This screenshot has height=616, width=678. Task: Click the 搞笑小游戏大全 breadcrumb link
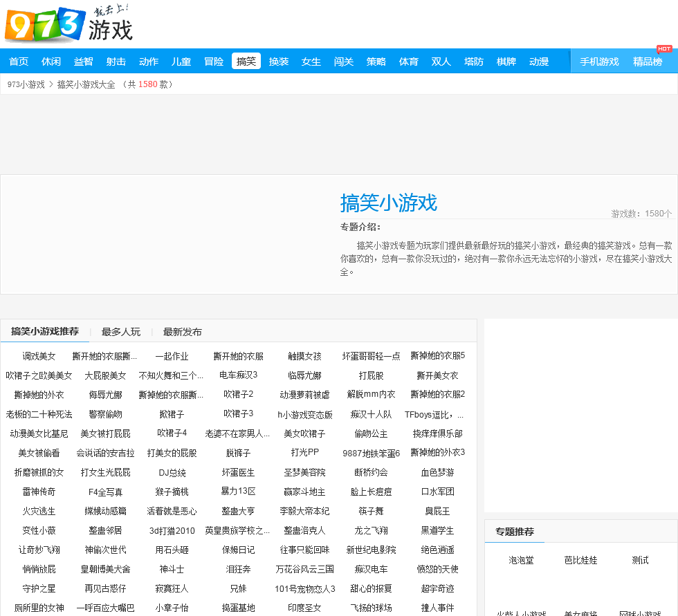(x=86, y=84)
